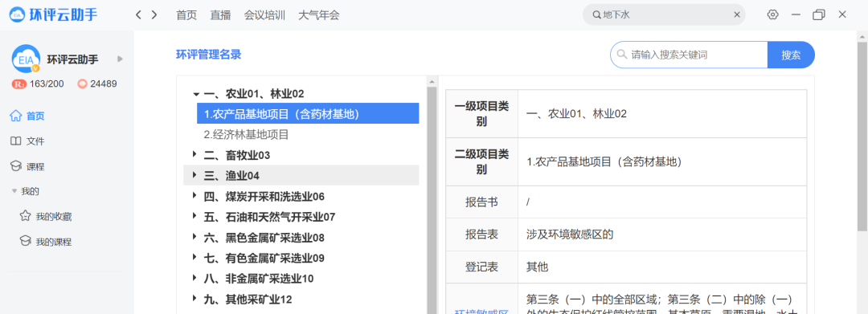Expand the 二、畜牧业03 category
Image resolution: width=868 pixels, height=314 pixels.
(x=194, y=155)
